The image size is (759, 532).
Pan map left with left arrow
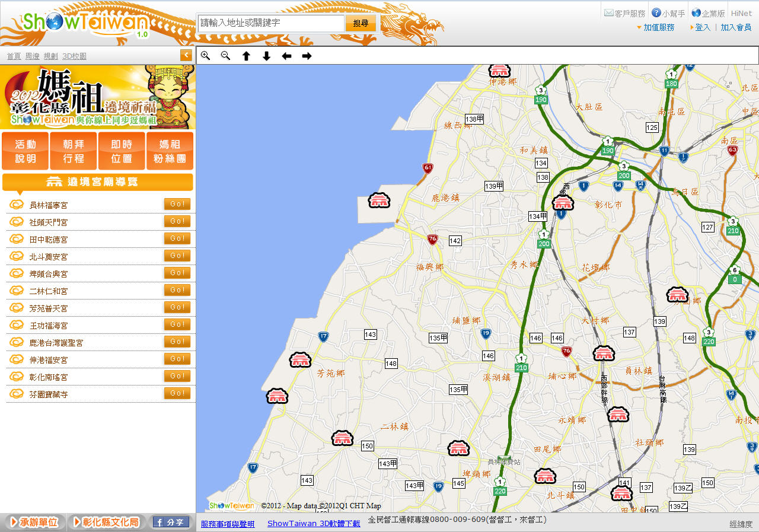[x=286, y=56]
